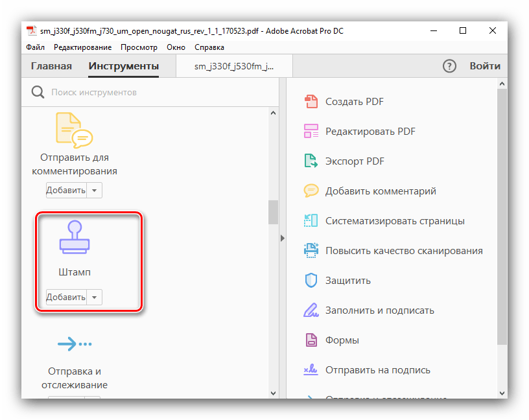
Task: Switch to the Главная tab
Action: [x=51, y=66]
